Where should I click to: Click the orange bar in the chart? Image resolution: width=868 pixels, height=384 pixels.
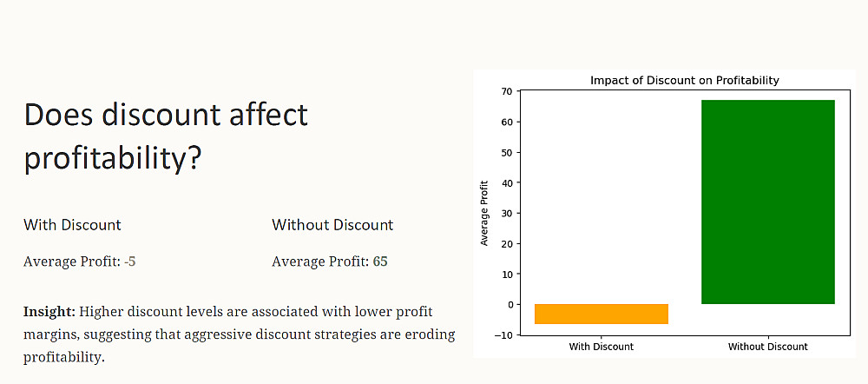(x=601, y=314)
